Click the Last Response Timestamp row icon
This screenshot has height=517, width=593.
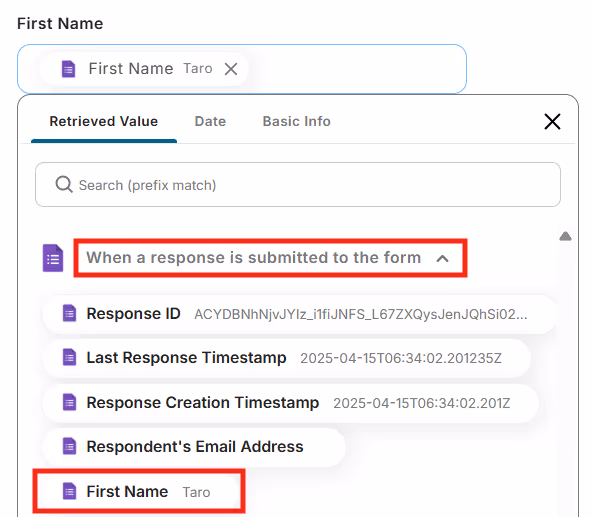tap(69, 357)
